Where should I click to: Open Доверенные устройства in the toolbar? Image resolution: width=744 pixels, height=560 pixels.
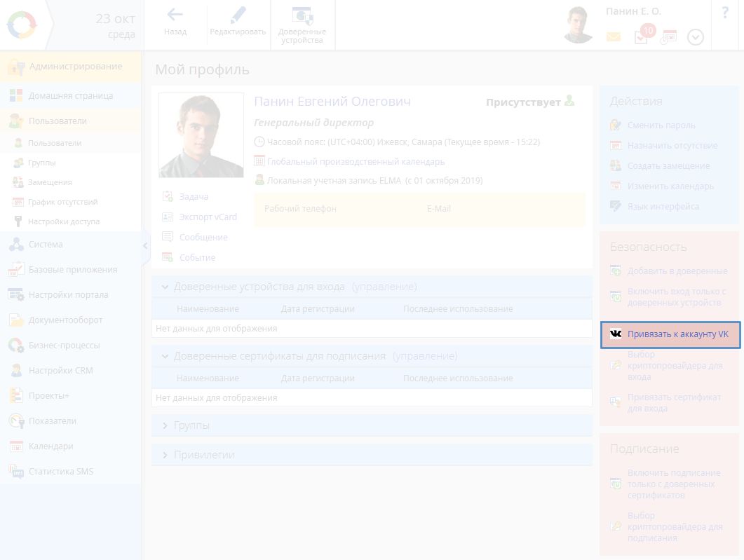pyautogui.click(x=302, y=26)
